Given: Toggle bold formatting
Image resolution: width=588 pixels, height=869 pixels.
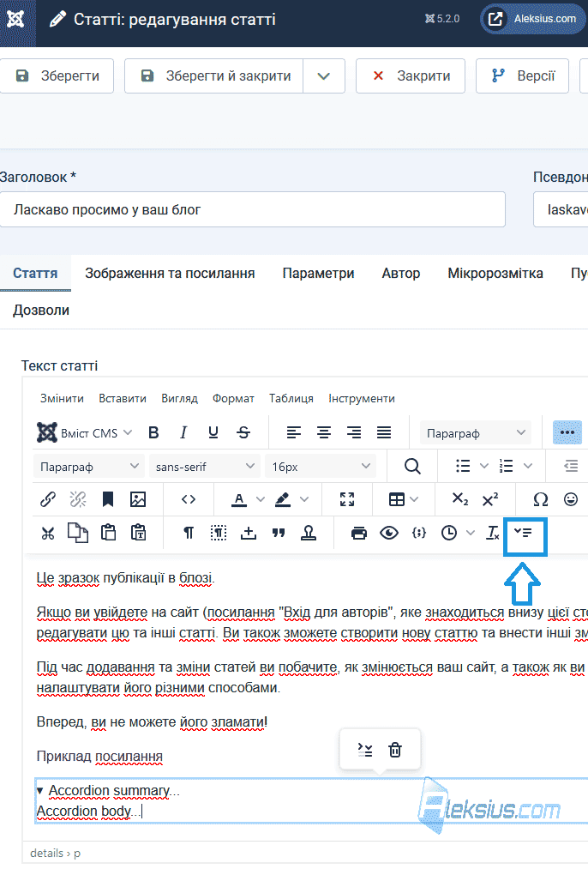Looking at the screenshot, I should click(154, 433).
